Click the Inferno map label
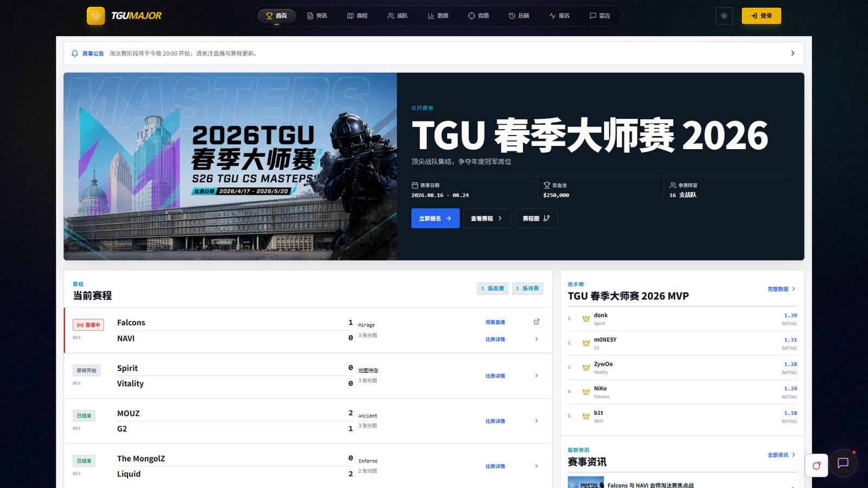This screenshot has height=488, width=868. [368, 461]
